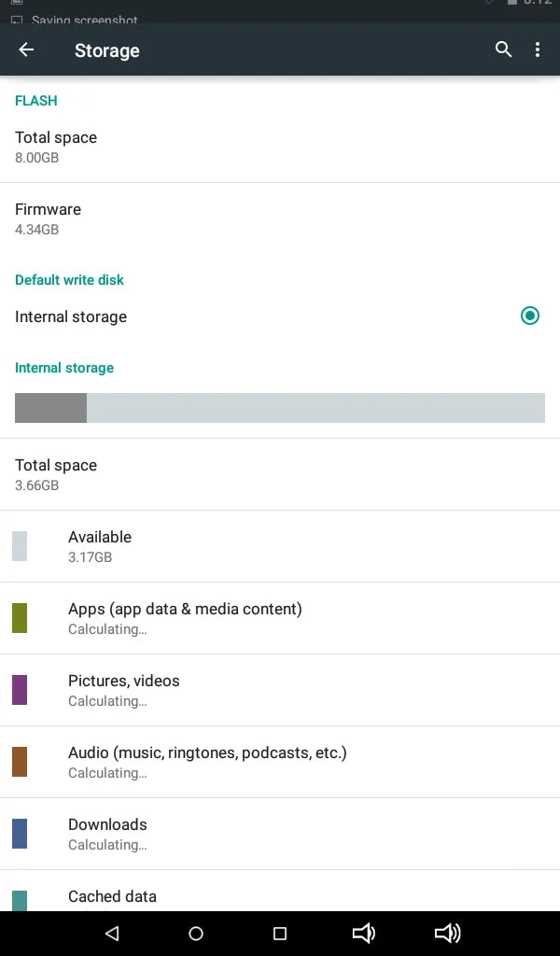Tap the purple Pictures color swatch
The width and height of the screenshot is (560, 956).
[x=20, y=690]
